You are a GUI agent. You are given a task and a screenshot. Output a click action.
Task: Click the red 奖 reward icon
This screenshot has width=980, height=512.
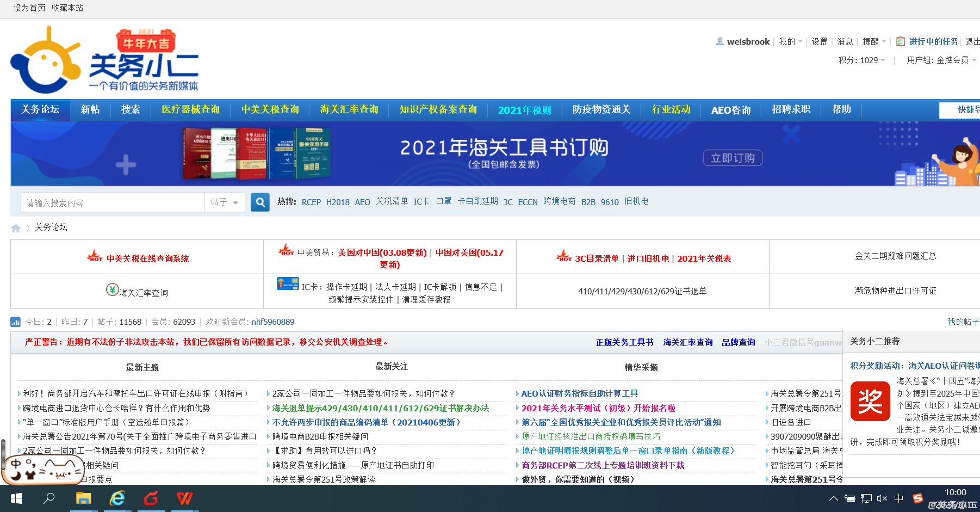[870, 402]
